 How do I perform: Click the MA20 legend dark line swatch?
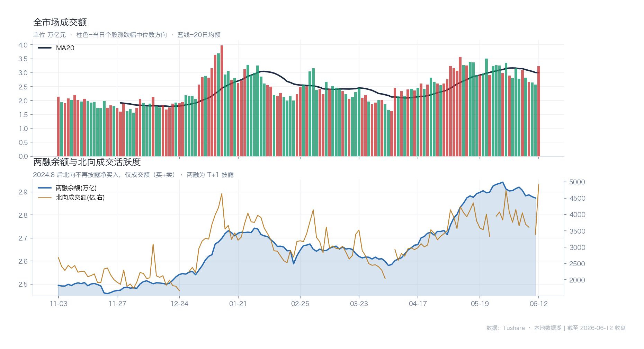click(45, 48)
